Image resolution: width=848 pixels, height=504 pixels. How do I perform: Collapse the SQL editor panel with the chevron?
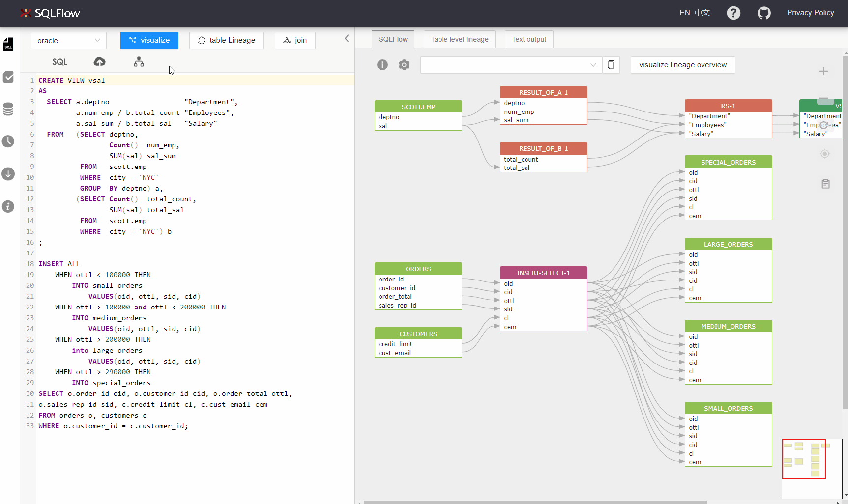coord(347,38)
